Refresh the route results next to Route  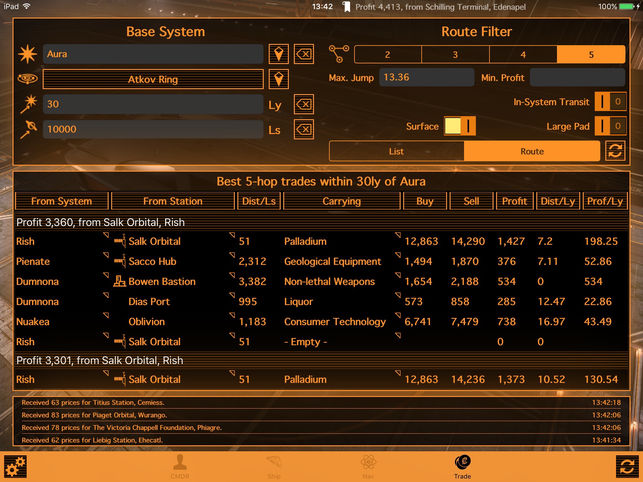pyautogui.click(x=615, y=151)
